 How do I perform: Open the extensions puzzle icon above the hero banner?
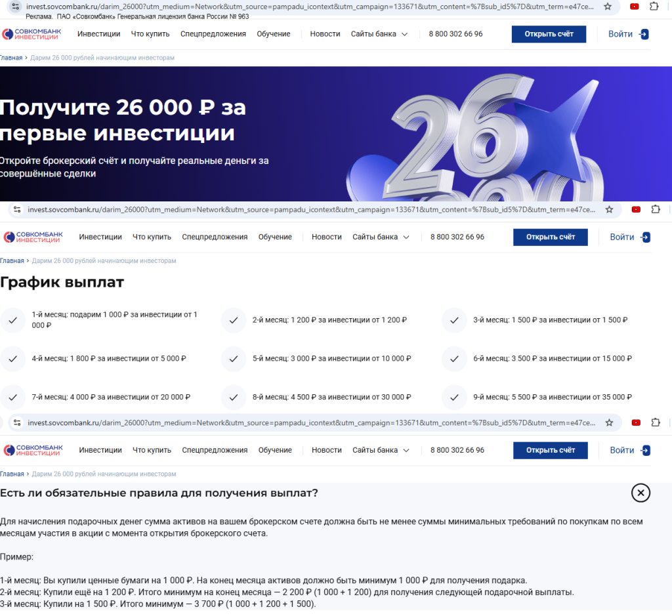654,7
